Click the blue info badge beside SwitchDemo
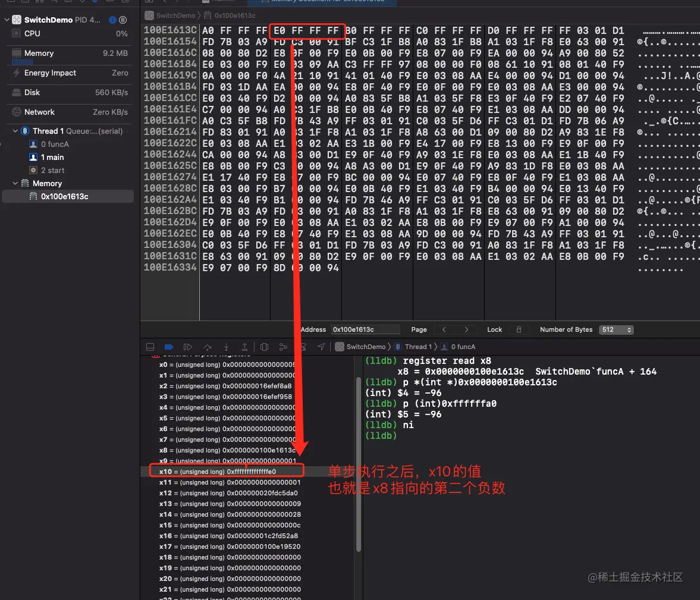Image resolution: width=700 pixels, height=600 pixels. click(112, 20)
